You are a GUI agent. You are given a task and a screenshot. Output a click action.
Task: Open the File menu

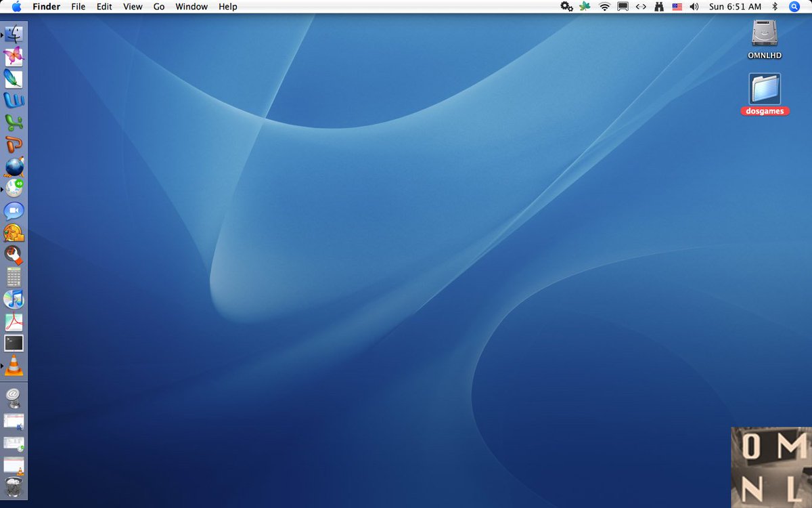(78, 7)
